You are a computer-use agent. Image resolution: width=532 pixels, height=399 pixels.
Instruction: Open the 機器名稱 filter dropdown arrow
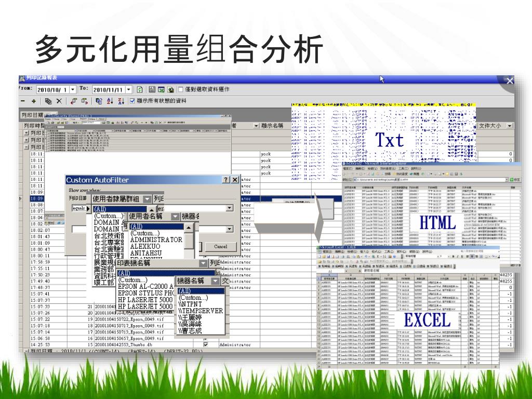[x=215, y=281]
